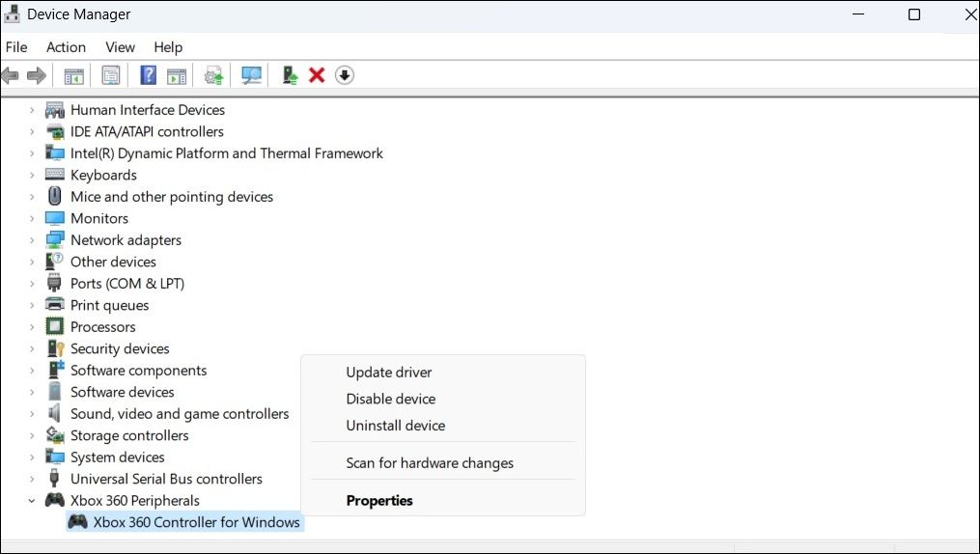This screenshot has height=554, width=980.
Task: Select the Other devices tree entry
Action: [113, 262]
